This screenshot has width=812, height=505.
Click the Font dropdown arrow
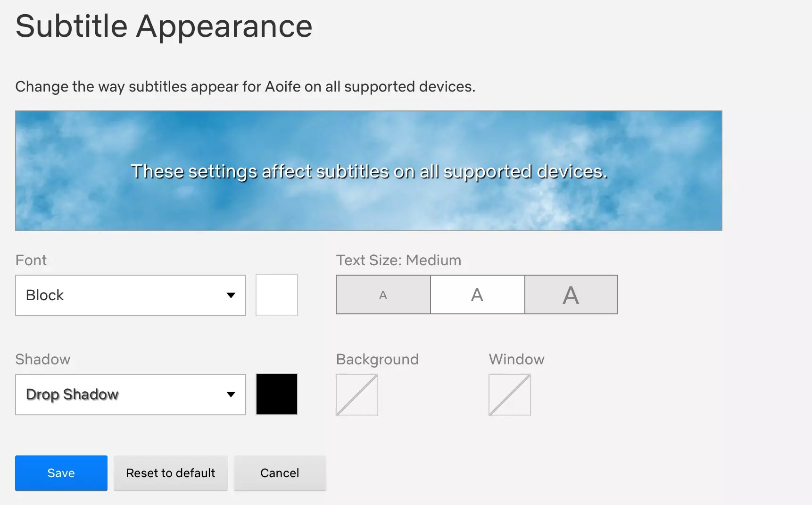click(x=231, y=295)
